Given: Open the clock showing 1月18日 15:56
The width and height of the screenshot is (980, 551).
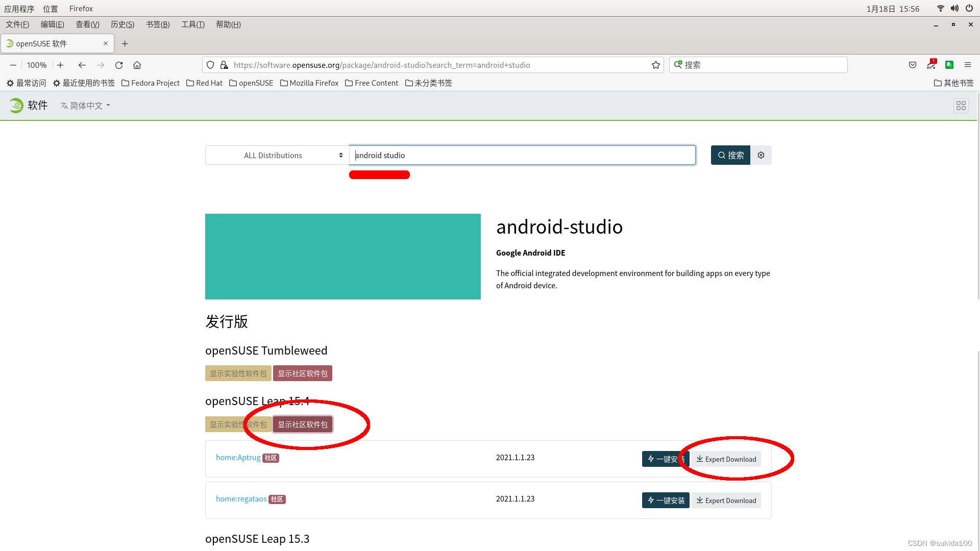Looking at the screenshot, I should [893, 9].
